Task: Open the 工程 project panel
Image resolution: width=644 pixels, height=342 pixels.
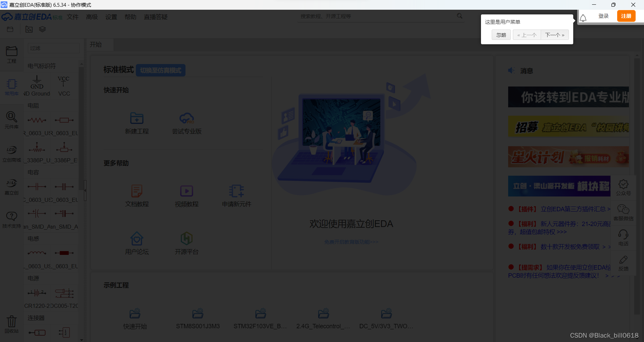Action: pyautogui.click(x=11, y=55)
